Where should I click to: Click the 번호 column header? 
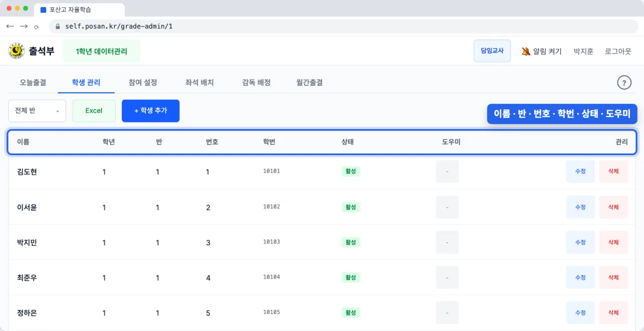click(x=212, y=142)
